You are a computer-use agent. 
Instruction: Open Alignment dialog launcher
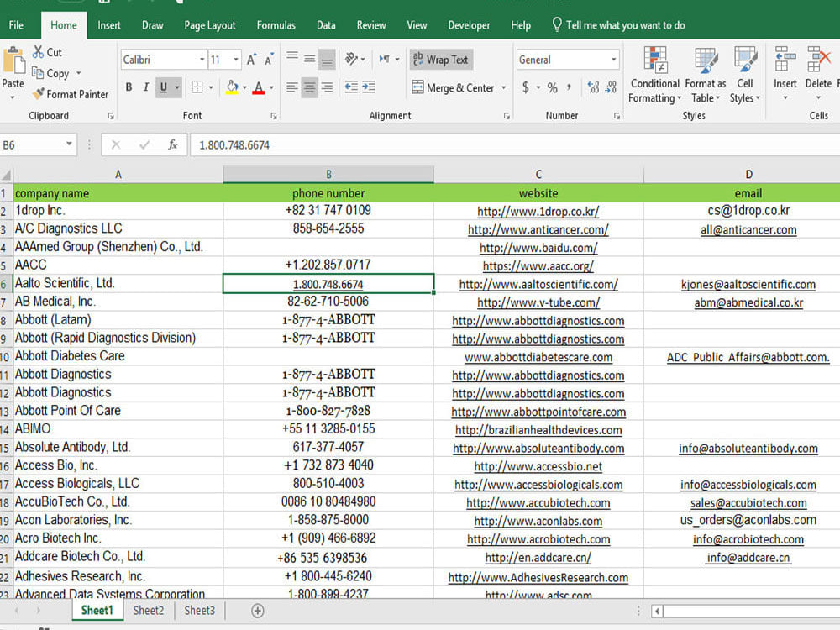point(507,116)
